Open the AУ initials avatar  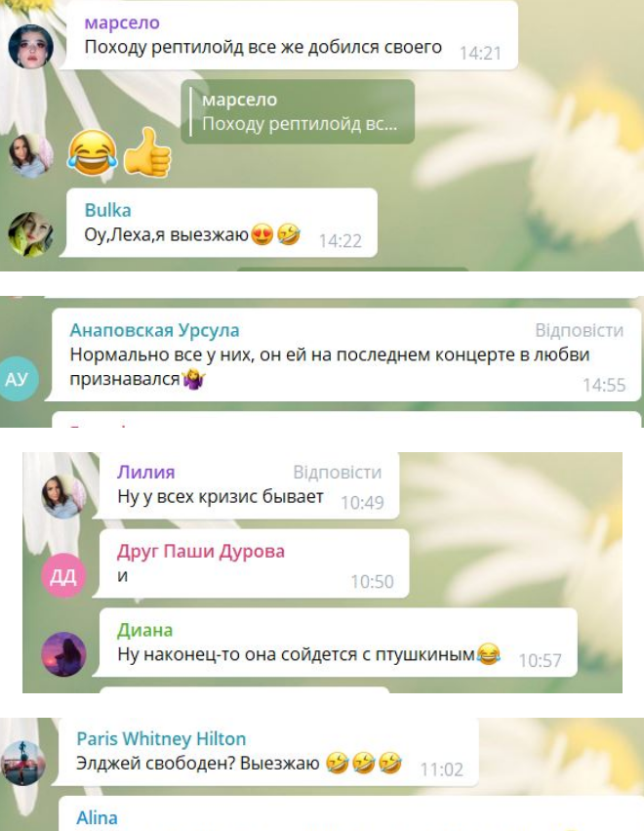tap(18, 379)
